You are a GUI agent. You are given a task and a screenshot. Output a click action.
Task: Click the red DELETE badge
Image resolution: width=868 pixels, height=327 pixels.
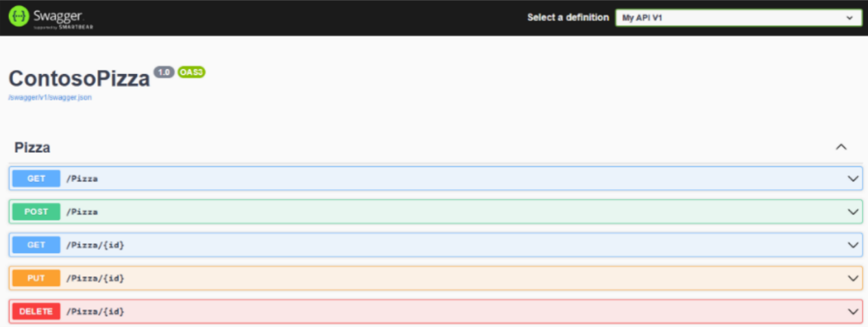pyautogui.click(x=36, y=311)
